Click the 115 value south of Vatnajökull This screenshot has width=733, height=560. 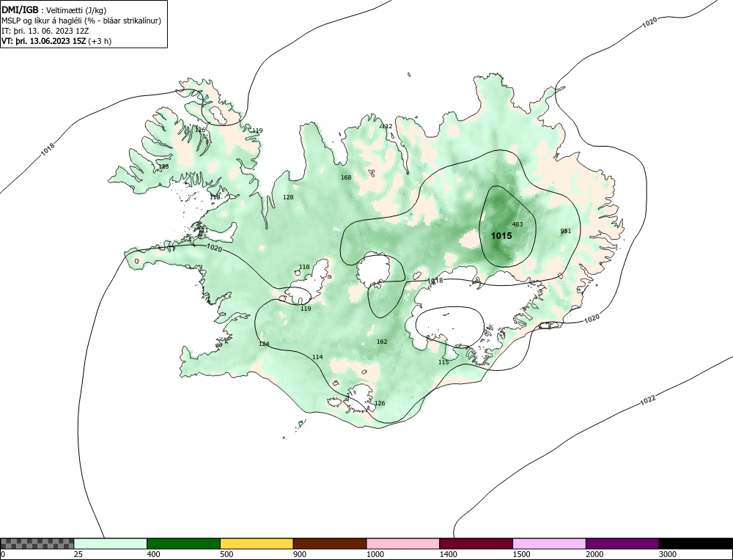point(443,362)
